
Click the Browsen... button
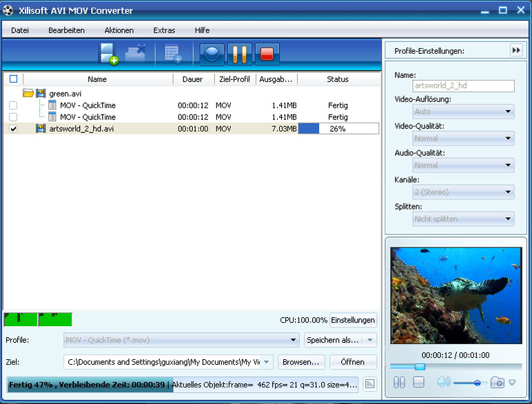301,362
